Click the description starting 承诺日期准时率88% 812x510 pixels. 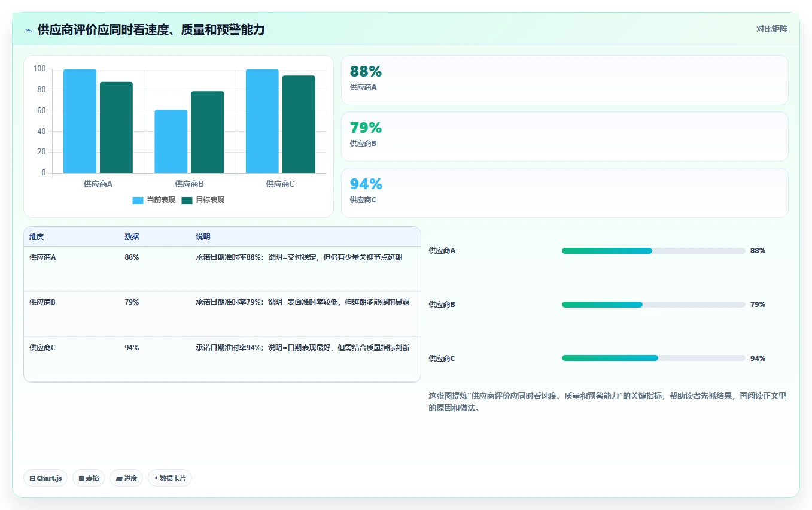click(299, 257)
